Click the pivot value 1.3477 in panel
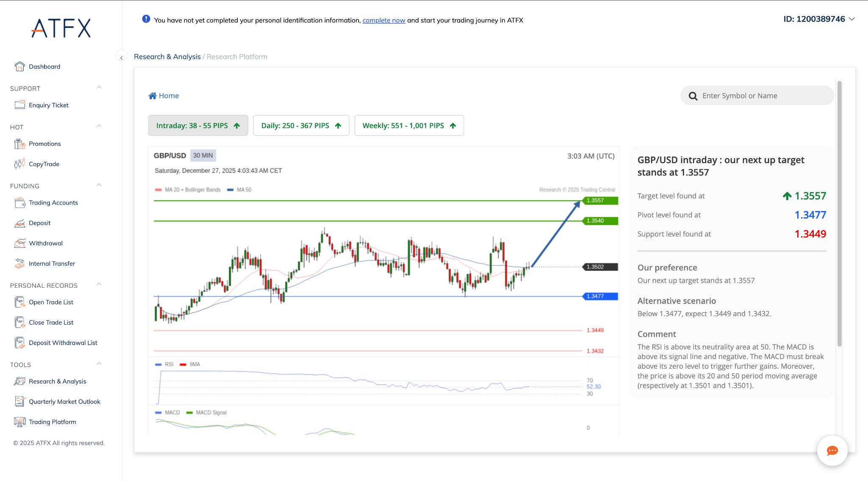The width and height of the screenshot is (868, 481). 810,215
